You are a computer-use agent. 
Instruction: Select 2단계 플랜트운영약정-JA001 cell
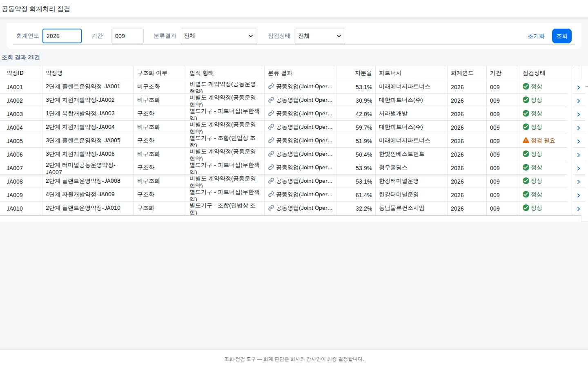(88, 87)
